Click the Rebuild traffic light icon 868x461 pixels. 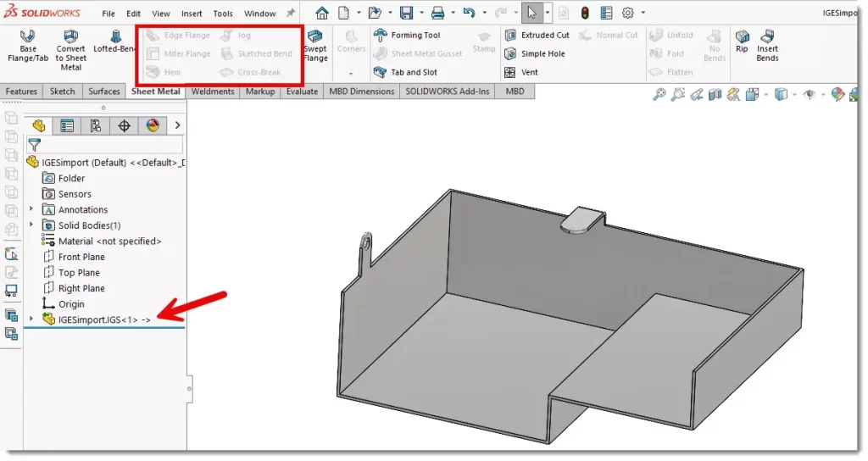(584, 13)
